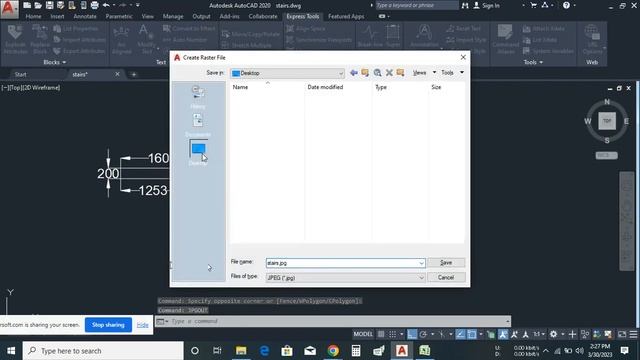The width and height of the screenshot is (640, 360).
Task: Click Open file icon in quick access toolbar
Action: pos(38,5)
